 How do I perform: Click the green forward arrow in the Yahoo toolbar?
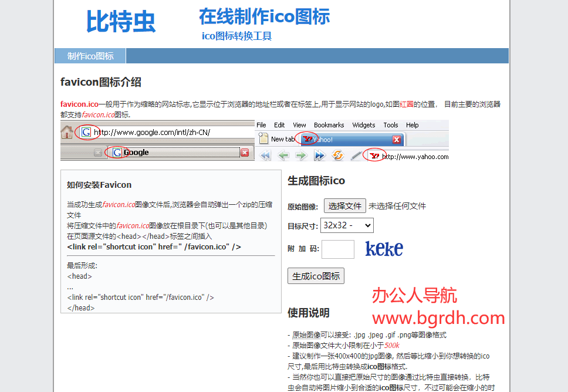[x=301, y=156]
